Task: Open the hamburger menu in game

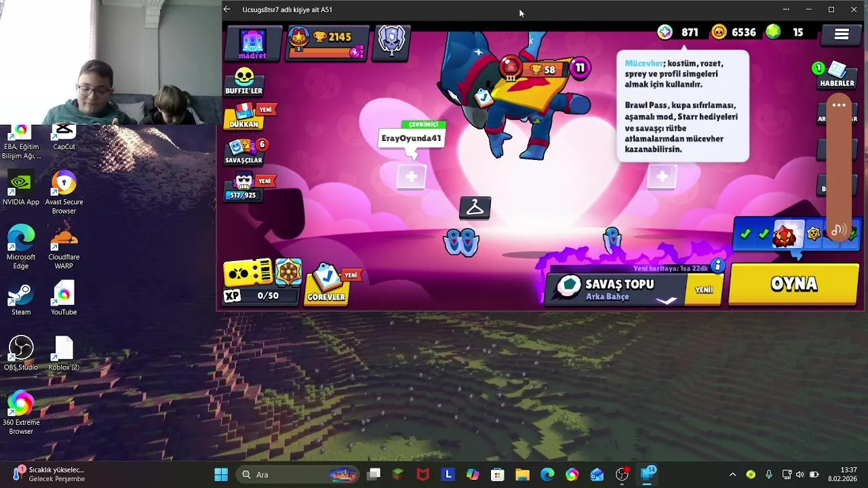Action: tap(841, 34)
